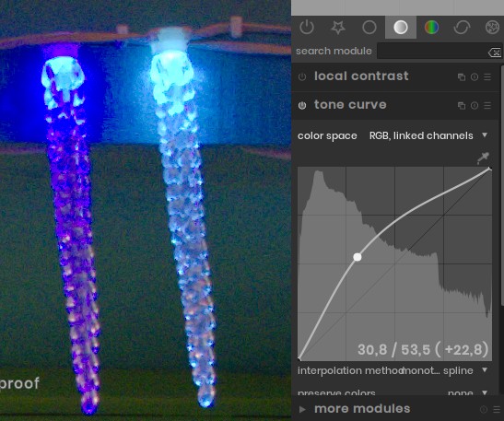
Task: Open local contrast multiple instances menu
Action: 462,77
